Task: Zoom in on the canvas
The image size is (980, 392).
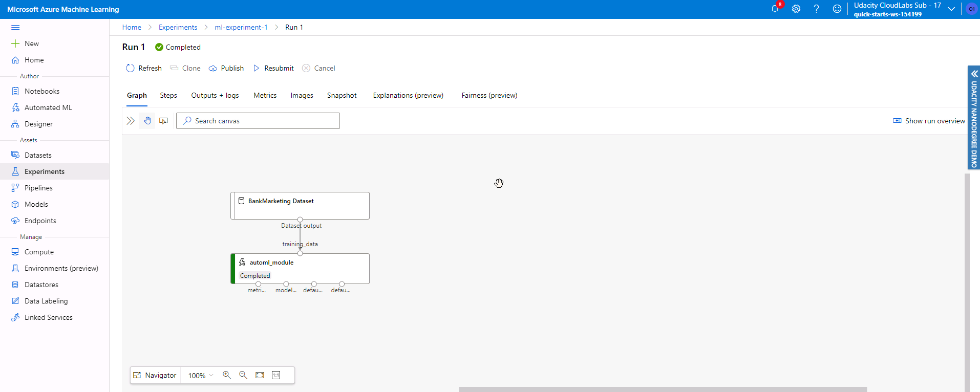Action: pos(227,375)
